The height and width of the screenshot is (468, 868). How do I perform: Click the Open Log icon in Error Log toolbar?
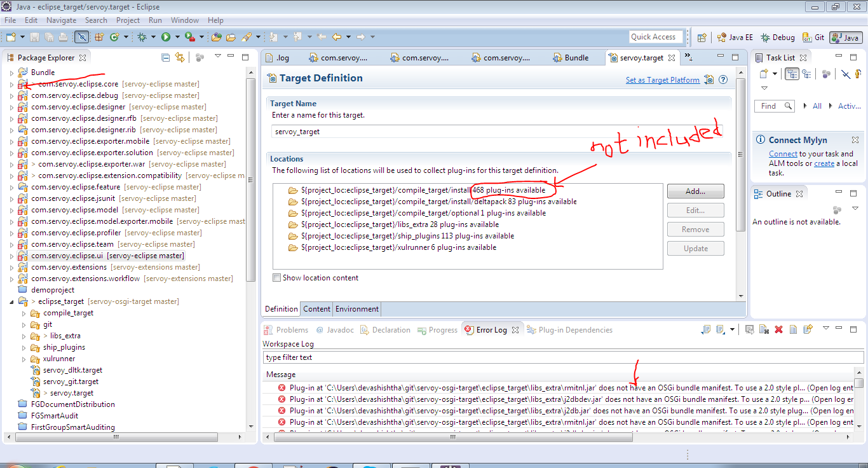tap(794, 329)
